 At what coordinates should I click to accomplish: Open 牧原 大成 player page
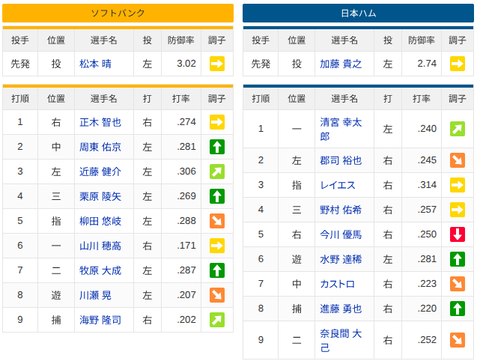(100, 270)
